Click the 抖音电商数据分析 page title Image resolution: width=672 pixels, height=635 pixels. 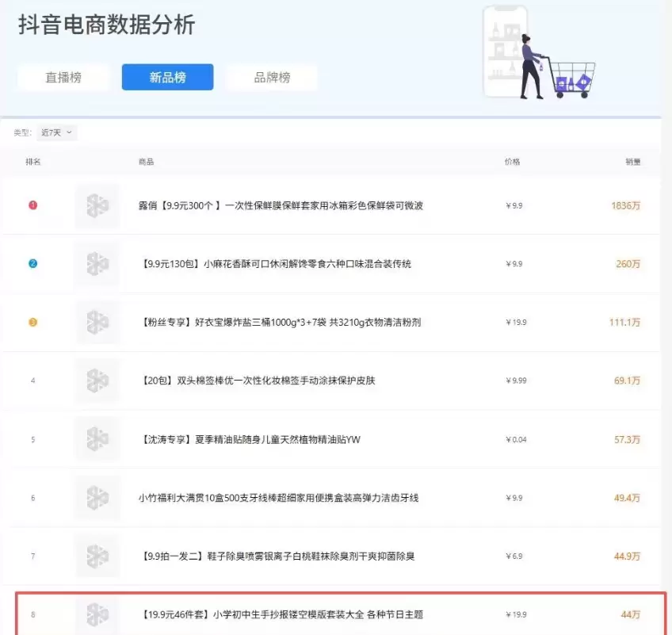point(107,25)
